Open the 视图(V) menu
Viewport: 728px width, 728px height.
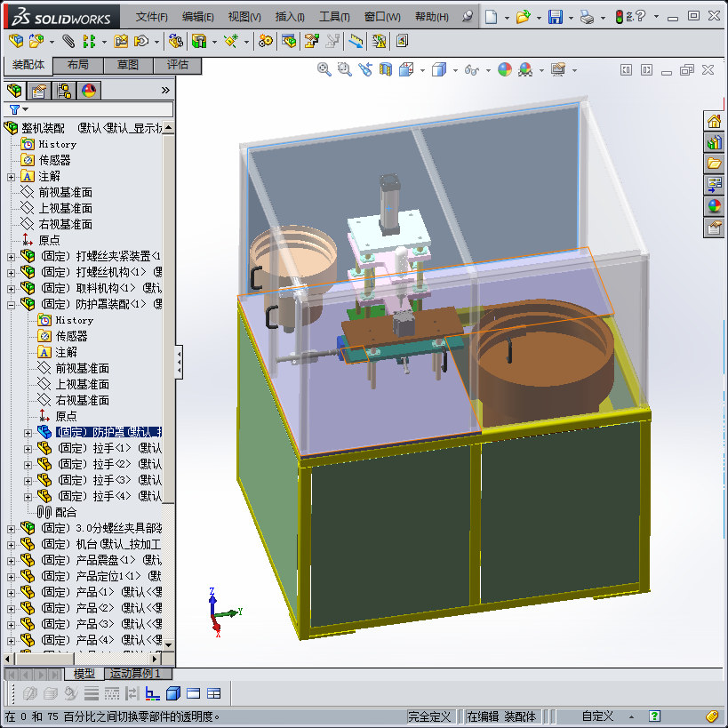tap(244, 17)
